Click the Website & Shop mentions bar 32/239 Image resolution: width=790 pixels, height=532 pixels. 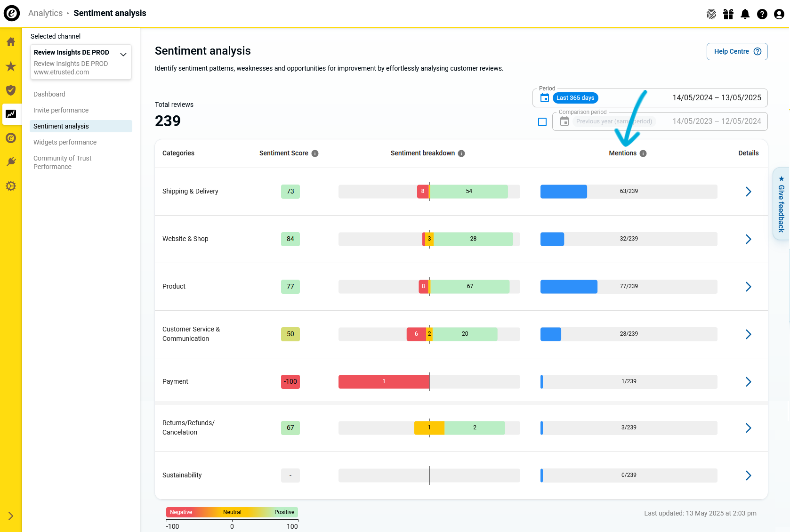click(x=629, y=239)
